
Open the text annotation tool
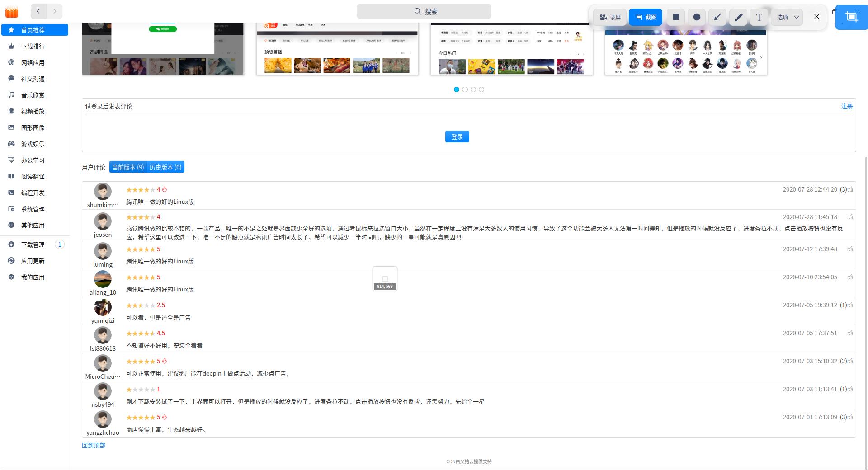(x=759, y=17)
